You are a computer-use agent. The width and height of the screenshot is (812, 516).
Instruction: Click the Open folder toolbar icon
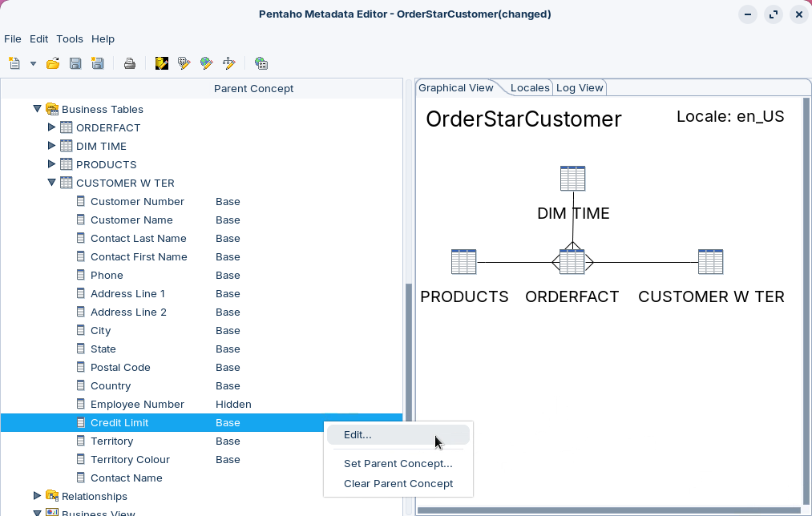click(x=53, y=63)
